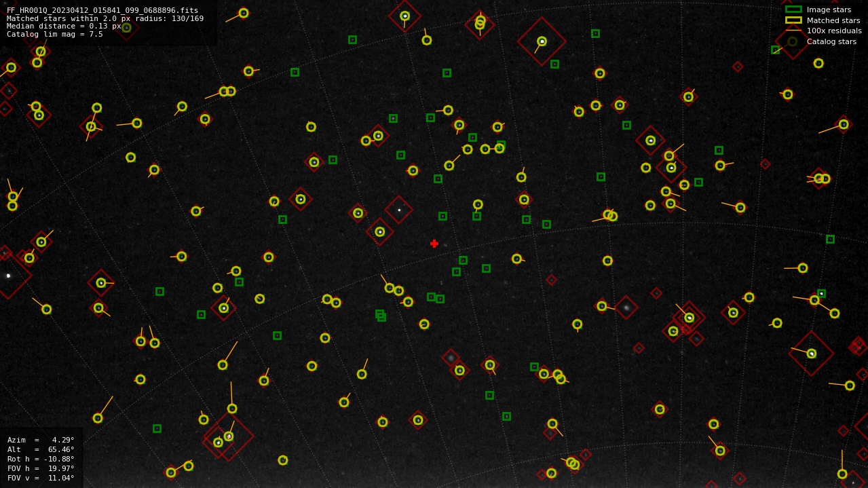
Task: Click the 'Catalog lim mag = 7.5' text
Action: click(x=55, y=35)
